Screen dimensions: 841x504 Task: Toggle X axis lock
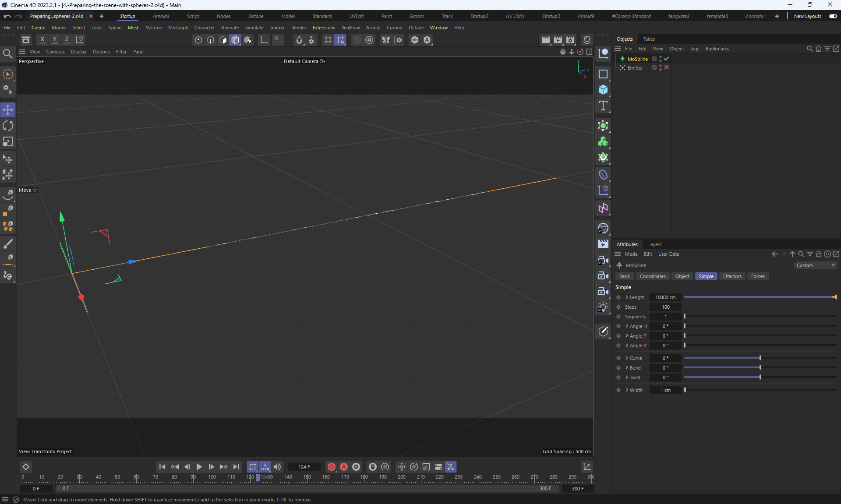click(42, 40)
